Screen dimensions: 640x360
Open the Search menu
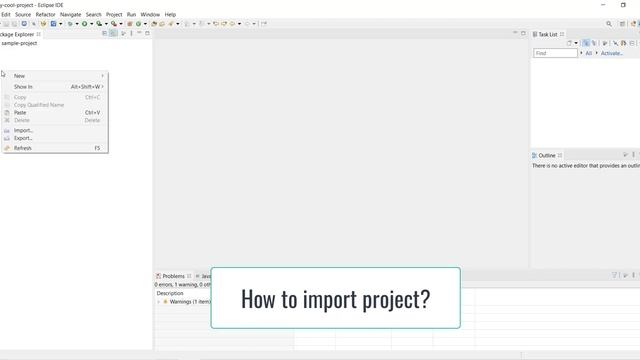93,14
